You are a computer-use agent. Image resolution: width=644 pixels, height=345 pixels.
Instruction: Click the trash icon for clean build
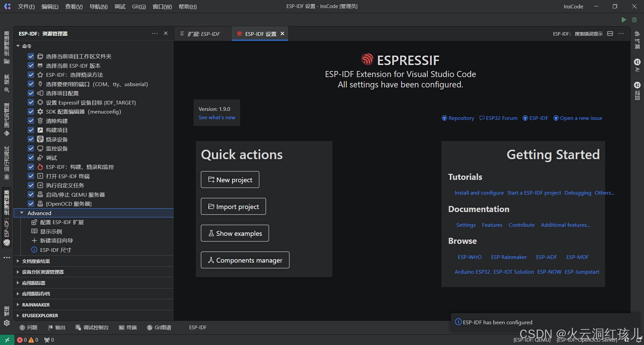(x=40, y=121)
